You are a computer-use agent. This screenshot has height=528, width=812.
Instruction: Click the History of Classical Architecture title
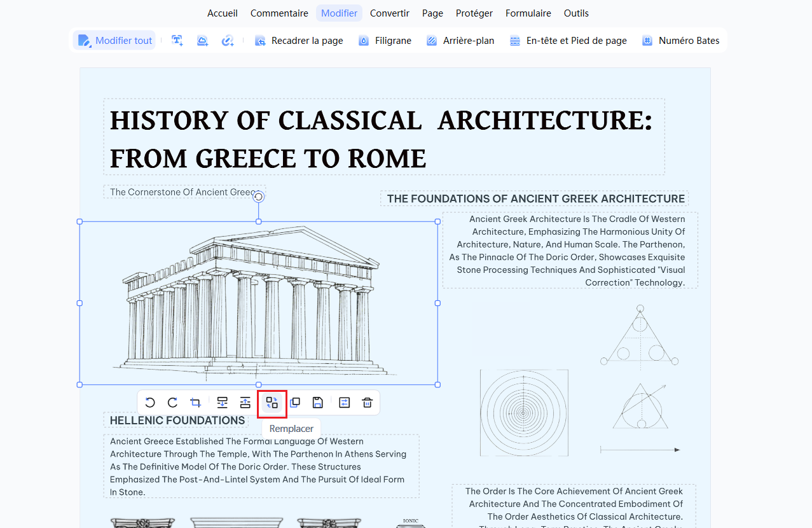[384, 137]
